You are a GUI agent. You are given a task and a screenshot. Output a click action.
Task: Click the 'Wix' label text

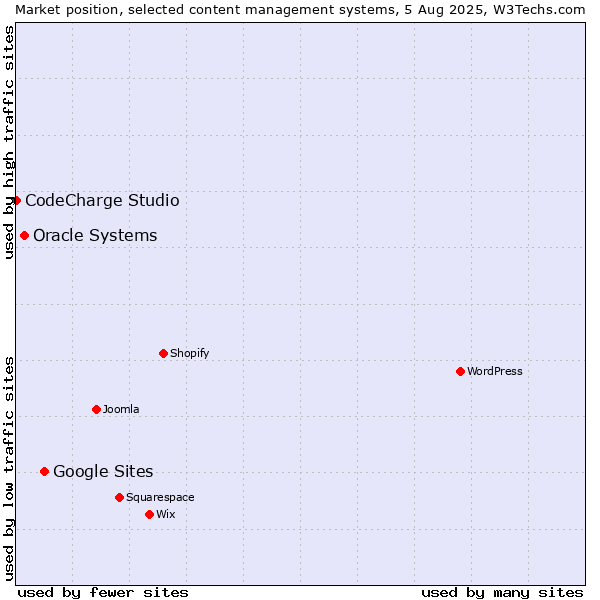[x=166, y=514]
